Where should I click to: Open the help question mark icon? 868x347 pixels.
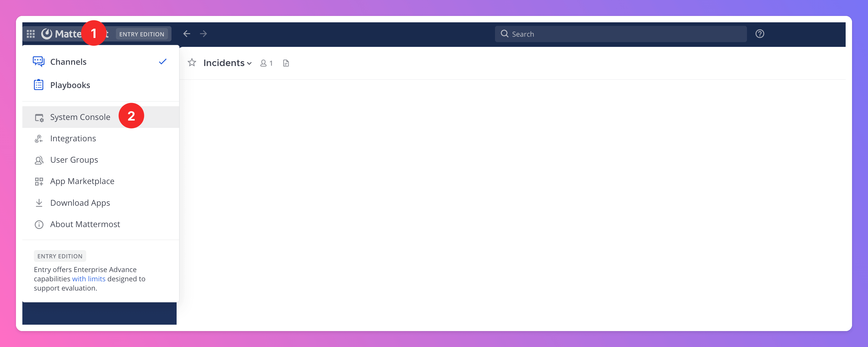(x=759, y=34)
